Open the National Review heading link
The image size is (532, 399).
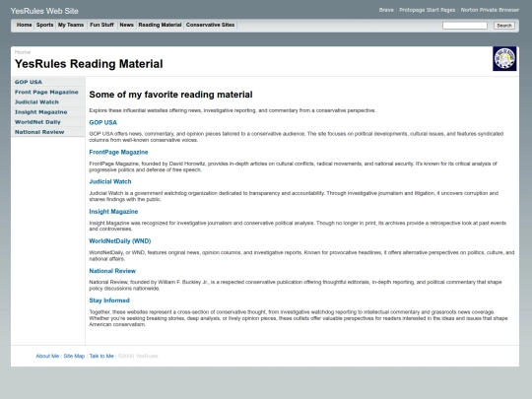pos(112,271)
